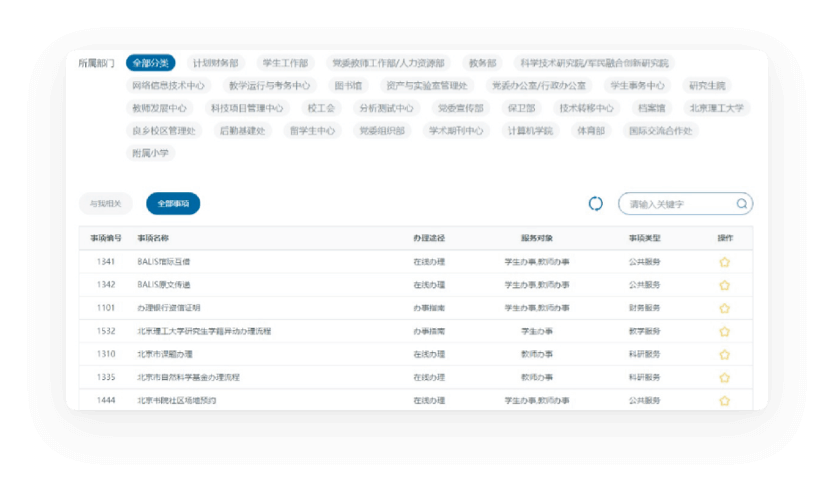Open the 办理银行资信证明 item

(x=169, y=308)
